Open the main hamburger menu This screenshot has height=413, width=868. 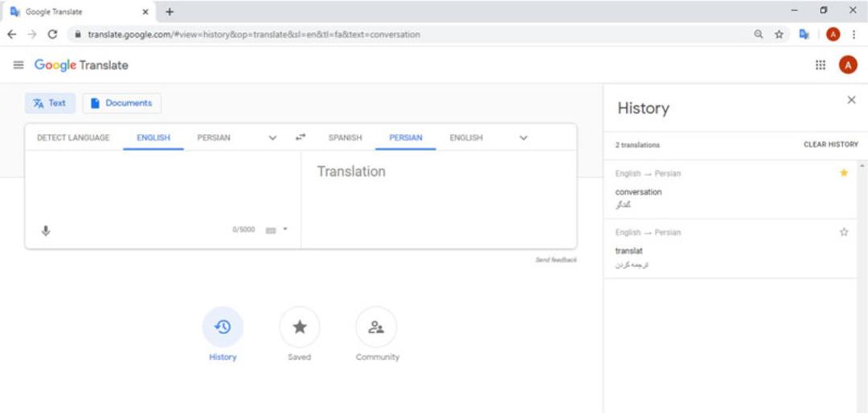click(x=18, y=65)
